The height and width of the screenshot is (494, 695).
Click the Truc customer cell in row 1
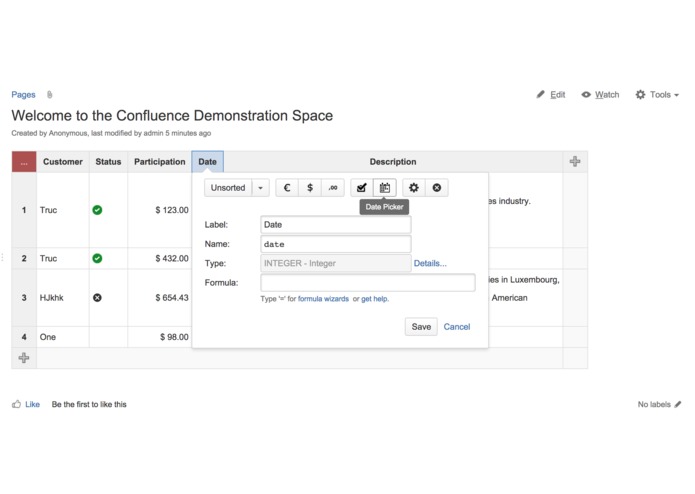pyautogui.click(x=62, y=210)
